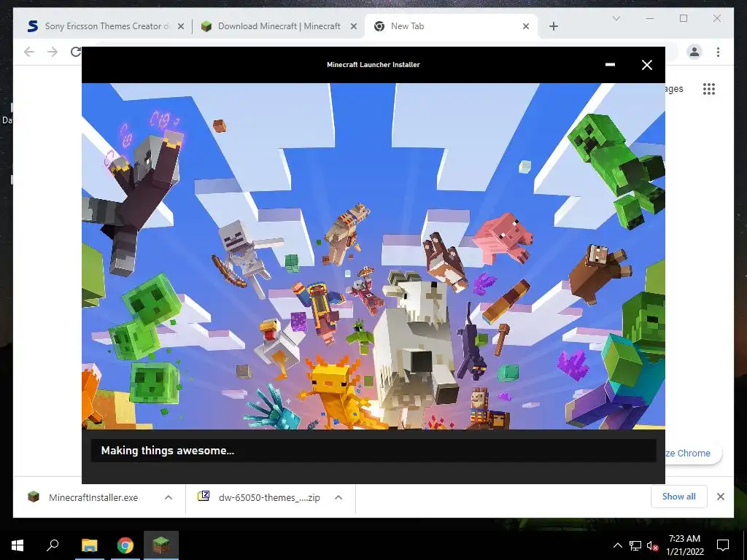Switch to the Download Minecraft tab

pos(279,26)
